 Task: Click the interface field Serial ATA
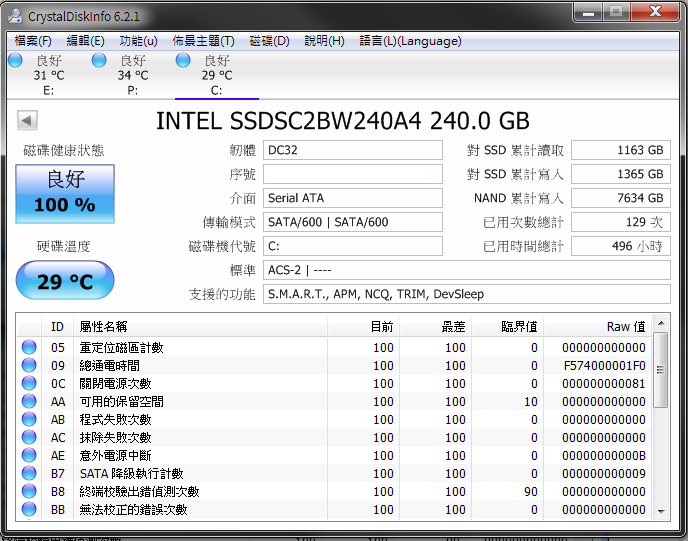pyautogui.click(x=352, y=198)
